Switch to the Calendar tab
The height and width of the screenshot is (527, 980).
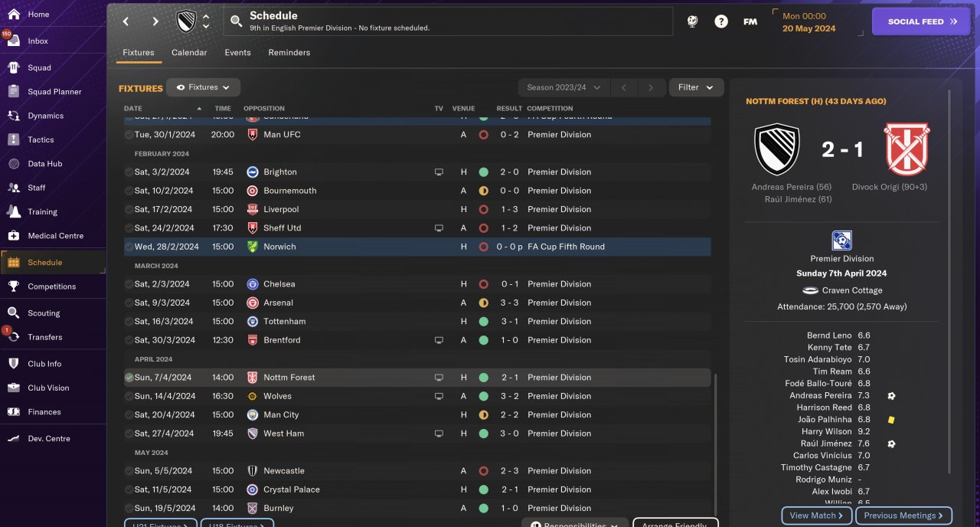pos(189,53)
